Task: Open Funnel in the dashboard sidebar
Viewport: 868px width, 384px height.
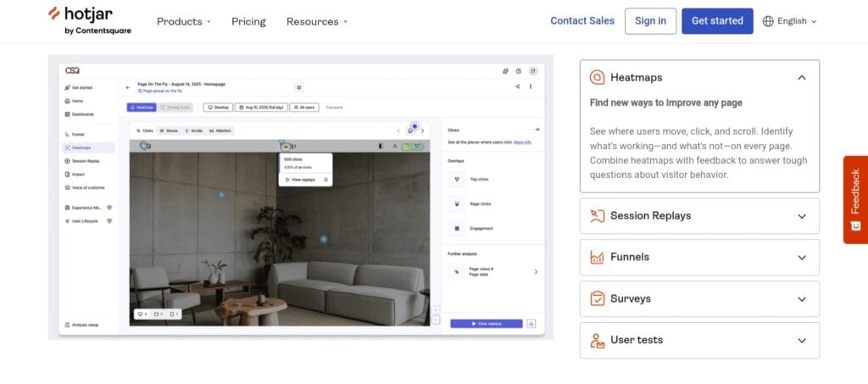Action: click(x=77, y=134)
